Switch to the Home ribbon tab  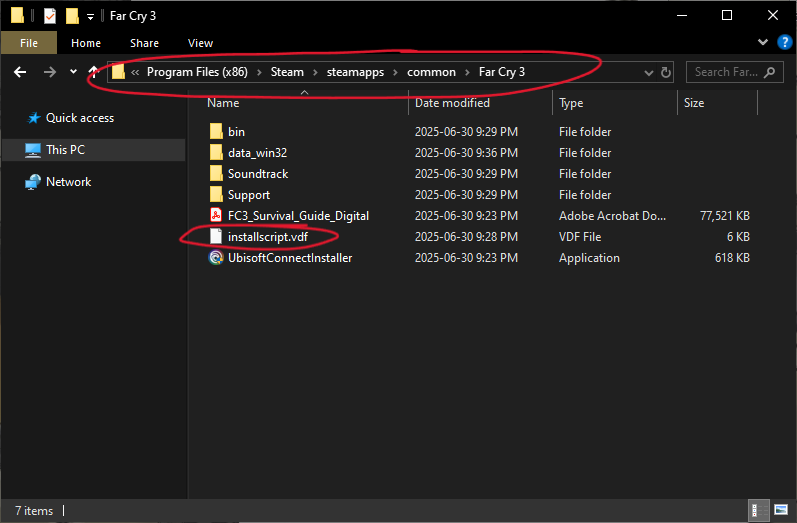(x=86, y=43)
